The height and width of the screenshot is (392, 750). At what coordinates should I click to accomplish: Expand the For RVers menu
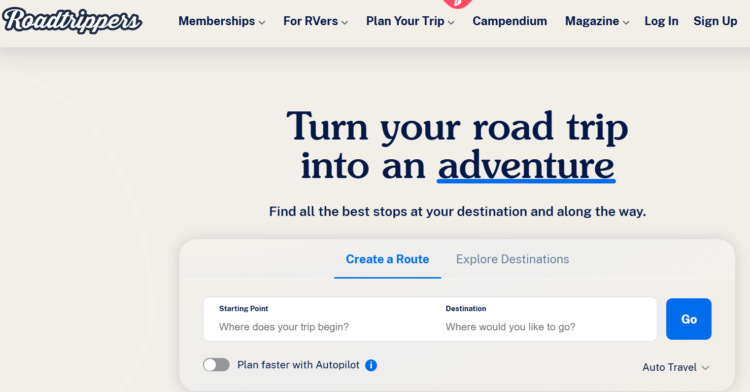[x=315, y=22]
